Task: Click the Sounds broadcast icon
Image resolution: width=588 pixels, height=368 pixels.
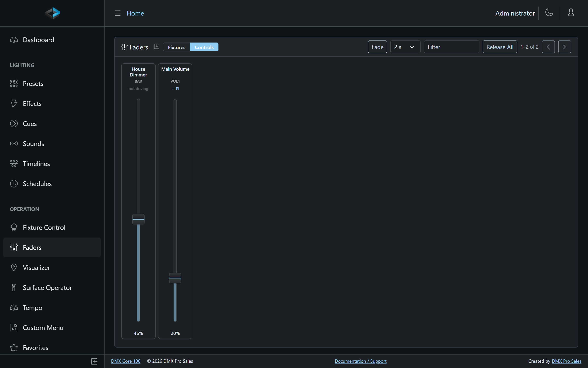Action: (14, 144)
